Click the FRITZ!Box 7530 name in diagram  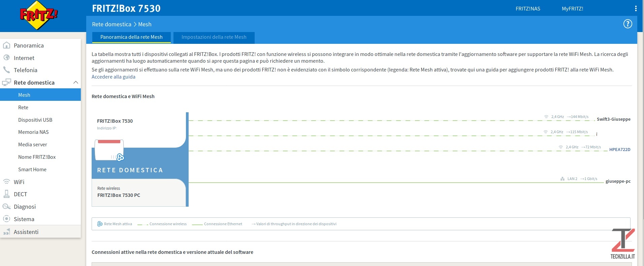pyautogui.click(x=115, y=121)
